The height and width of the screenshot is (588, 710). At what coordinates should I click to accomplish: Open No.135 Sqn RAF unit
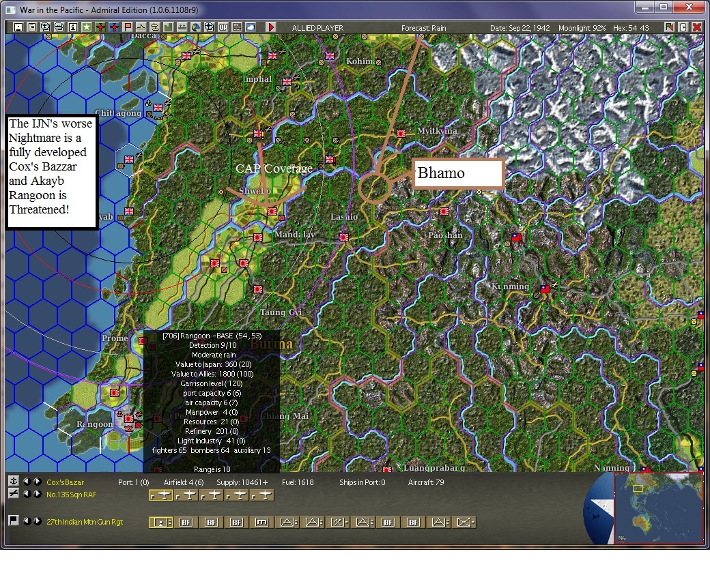pyautogui.click(x=72, y=495)
